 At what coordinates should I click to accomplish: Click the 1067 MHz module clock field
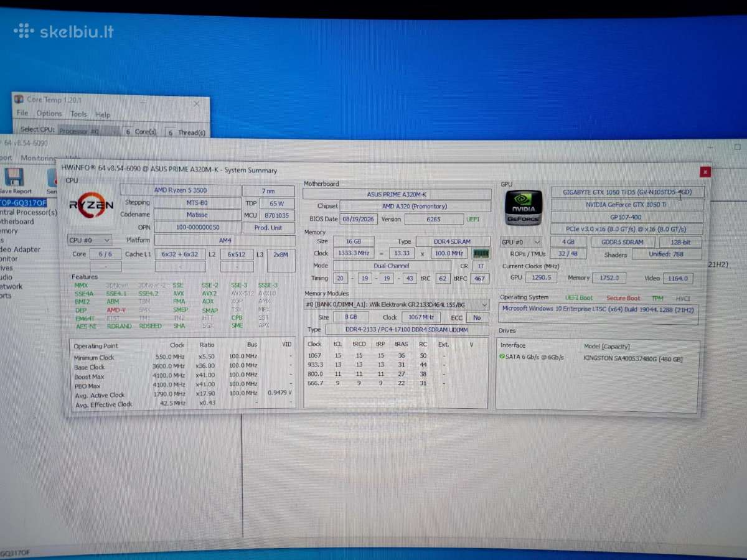(420, 317)
